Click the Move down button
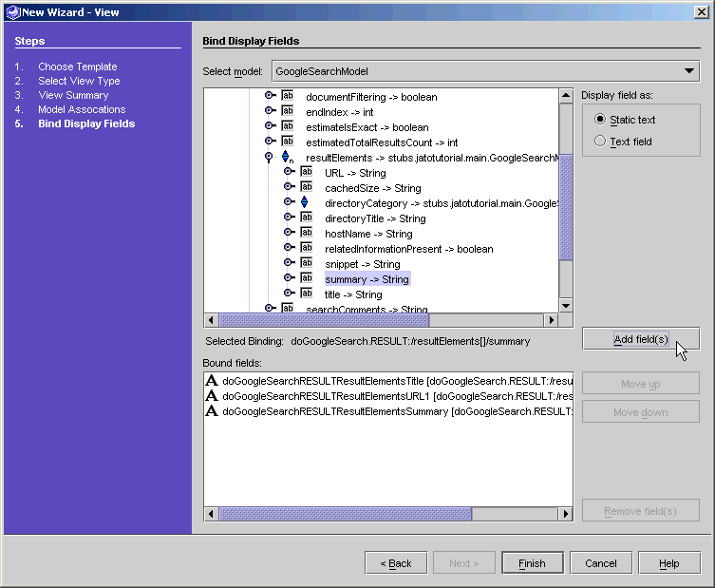Screen dimensions: 715x588 pos(641,412)
